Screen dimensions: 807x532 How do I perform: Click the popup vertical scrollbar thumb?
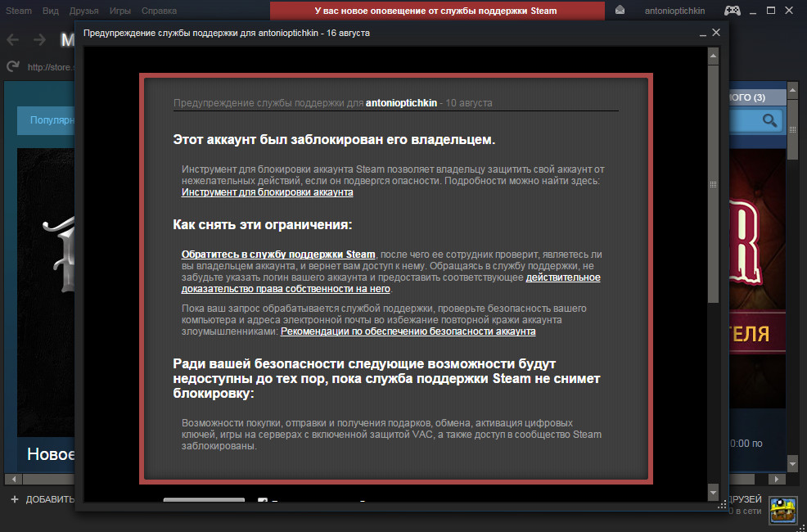pos(713,183)
